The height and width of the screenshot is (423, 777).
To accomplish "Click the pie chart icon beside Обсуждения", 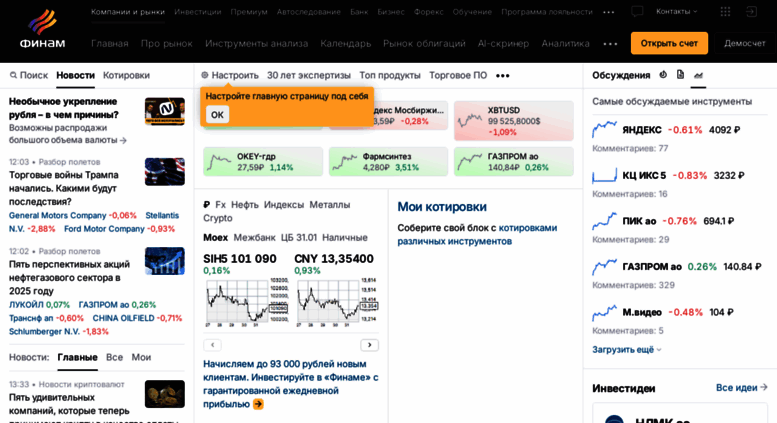I will tap(663, 75).
